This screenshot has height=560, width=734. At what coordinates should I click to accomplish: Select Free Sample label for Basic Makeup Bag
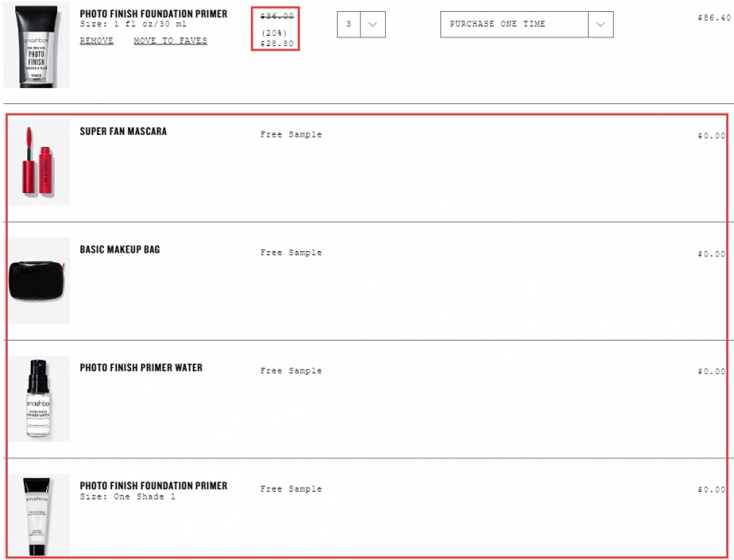point(291,253)
